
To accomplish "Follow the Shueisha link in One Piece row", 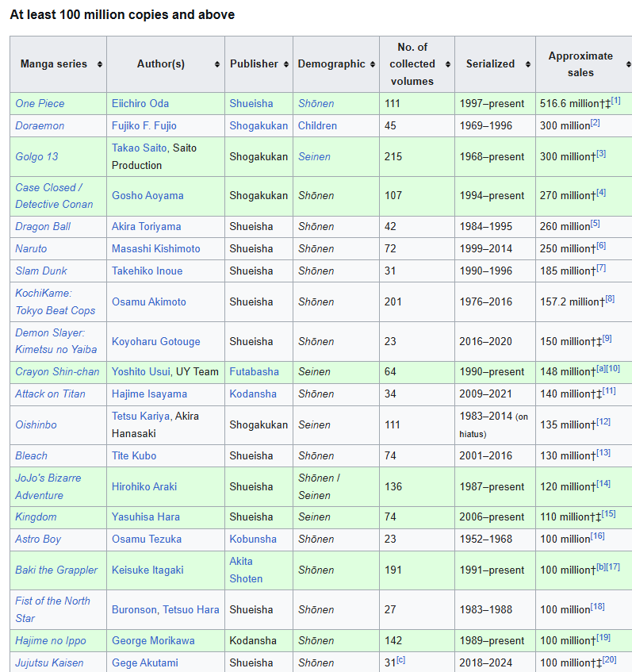I will (251, 104).
